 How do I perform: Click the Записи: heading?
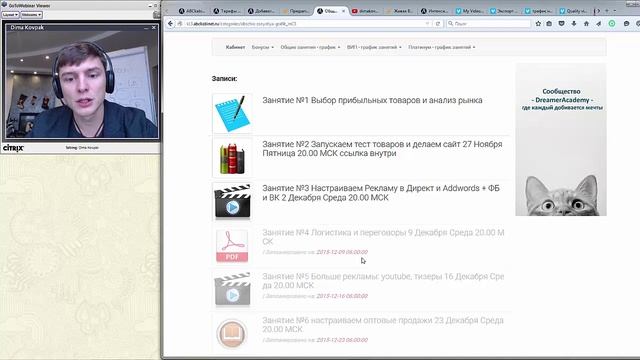point(224,78)
